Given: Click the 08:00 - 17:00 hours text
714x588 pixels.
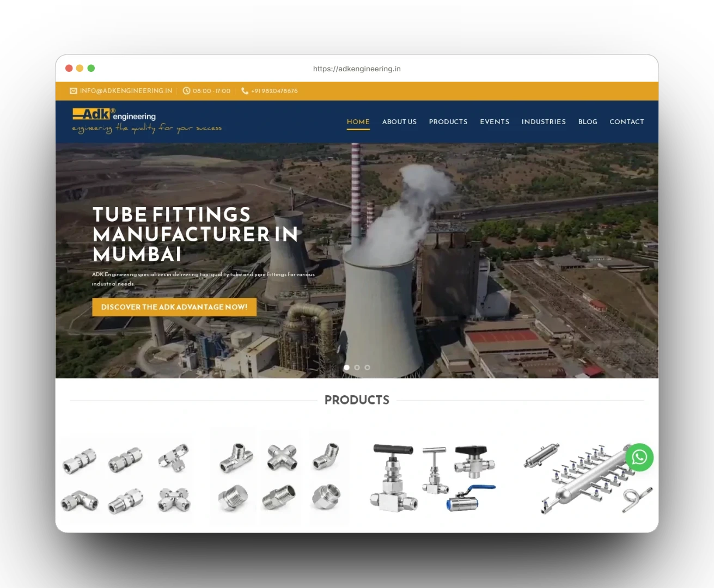Looking at the screenshot, I should coord(211,91).
